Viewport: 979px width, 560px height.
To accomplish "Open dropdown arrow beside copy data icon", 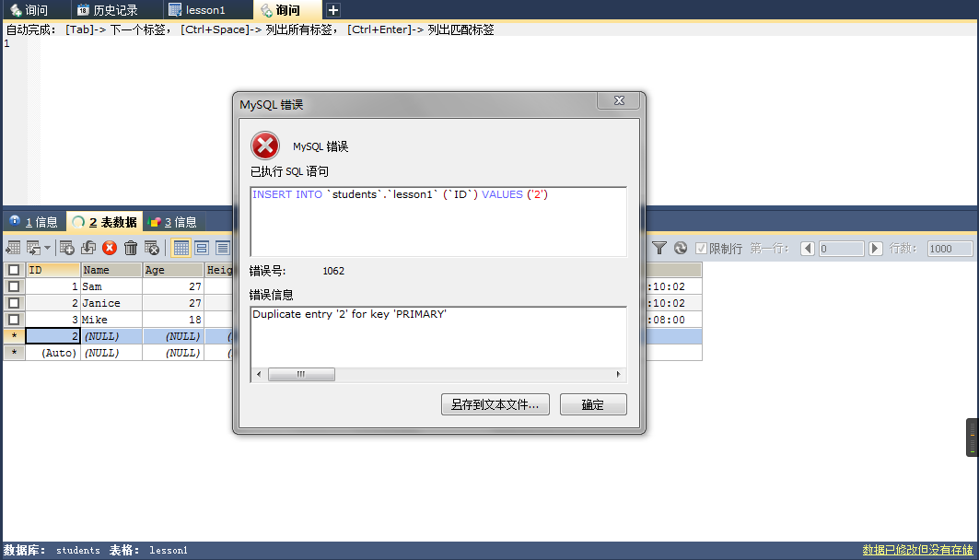I will point(48,248).
